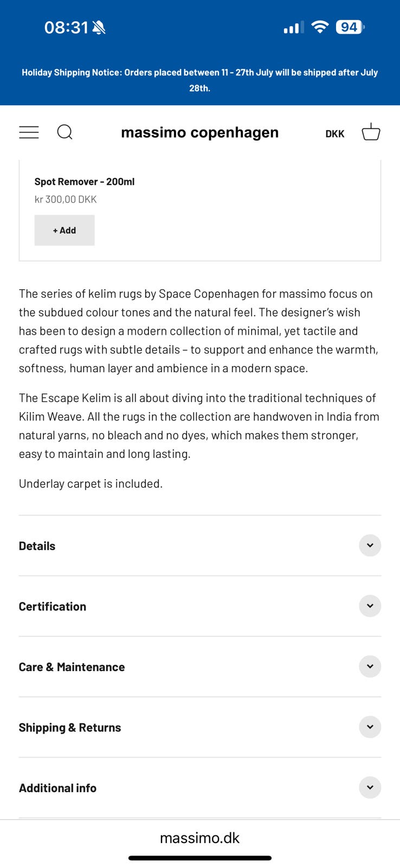Open the shopping basket icon
The image size is (400, 868).
pyautogui.click(x=371, y=132)
